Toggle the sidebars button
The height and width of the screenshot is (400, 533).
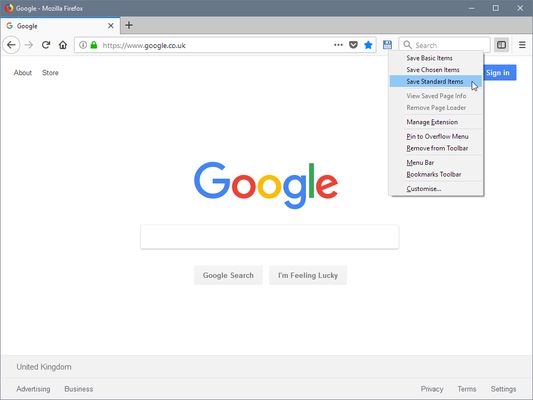tap(501, 45)
